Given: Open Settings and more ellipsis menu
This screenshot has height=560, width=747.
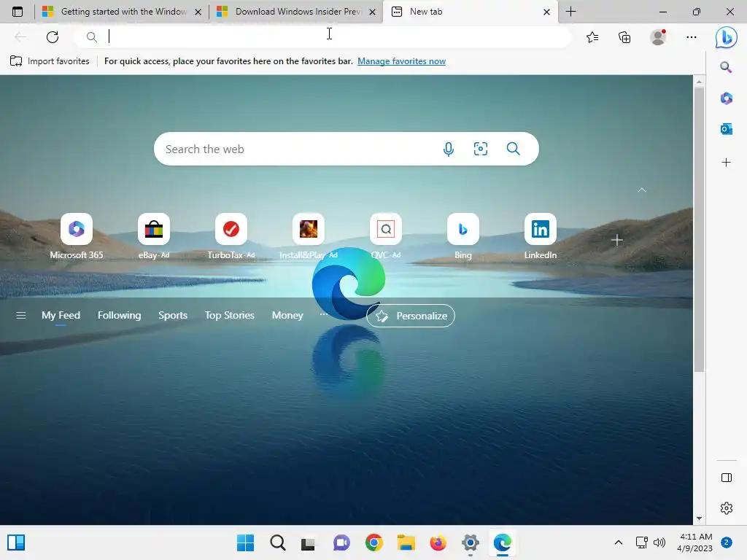Looking at the screenshot, I should (x=692, y=36).
